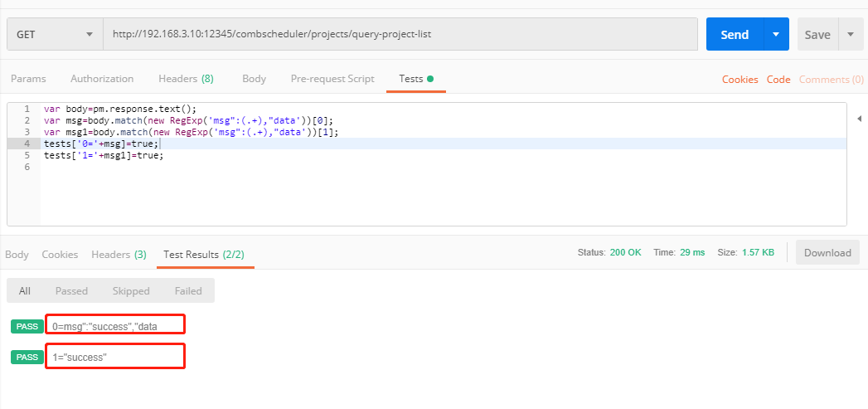Send the request
This screenshot has height=409, width=868.
[735, 34]
